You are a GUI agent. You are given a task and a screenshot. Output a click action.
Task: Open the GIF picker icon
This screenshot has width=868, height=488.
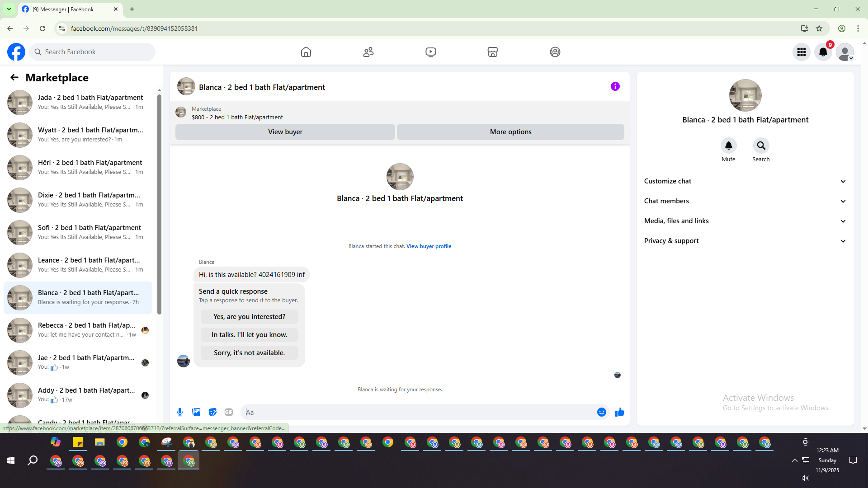229,412
